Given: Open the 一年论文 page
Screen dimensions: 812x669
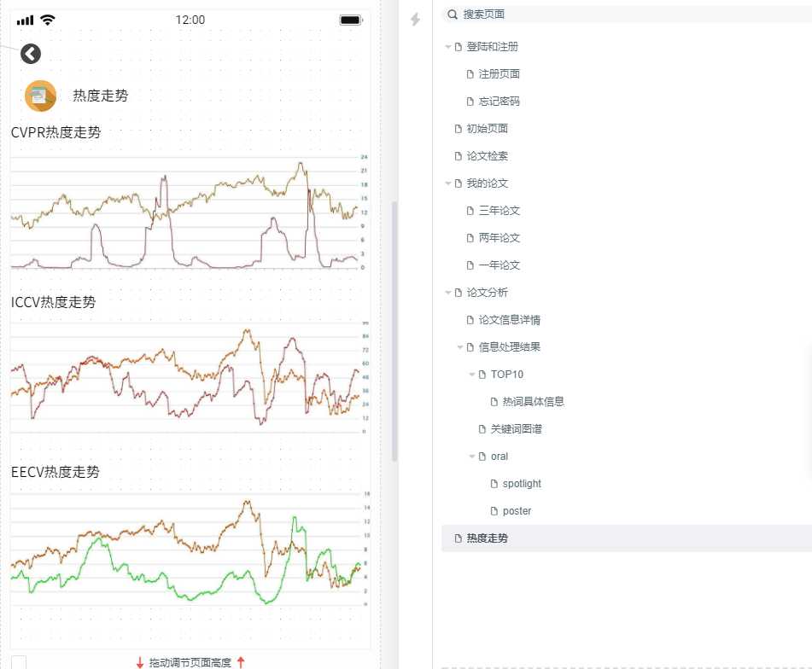Looking at the screenshot, I should tap(499, 265).
